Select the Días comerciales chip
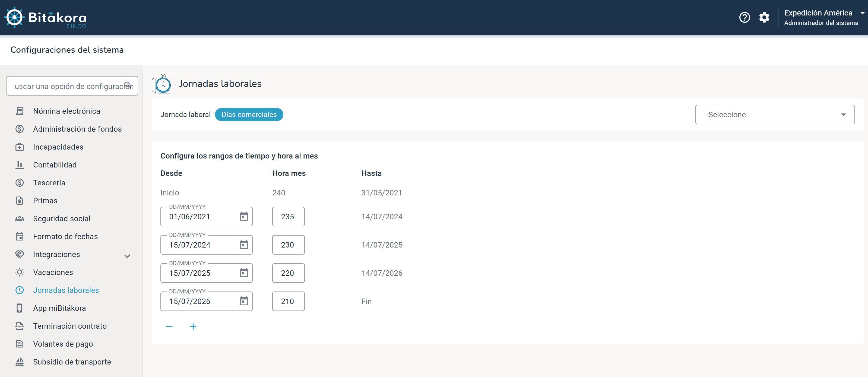Screen dimensions: 868x377 coord(249,115)
